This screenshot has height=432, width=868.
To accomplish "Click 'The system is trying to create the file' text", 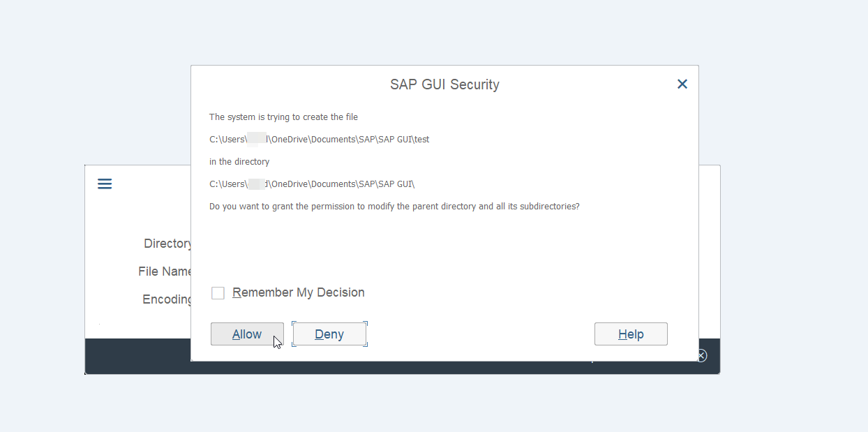I will click(283, 117).
